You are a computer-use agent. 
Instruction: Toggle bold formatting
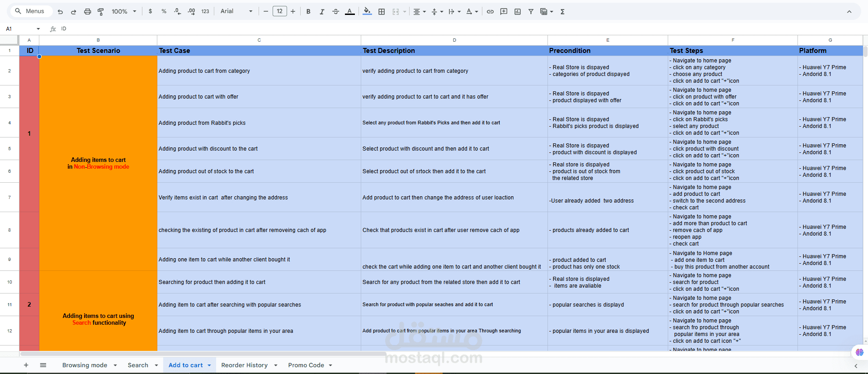[308, 12]
